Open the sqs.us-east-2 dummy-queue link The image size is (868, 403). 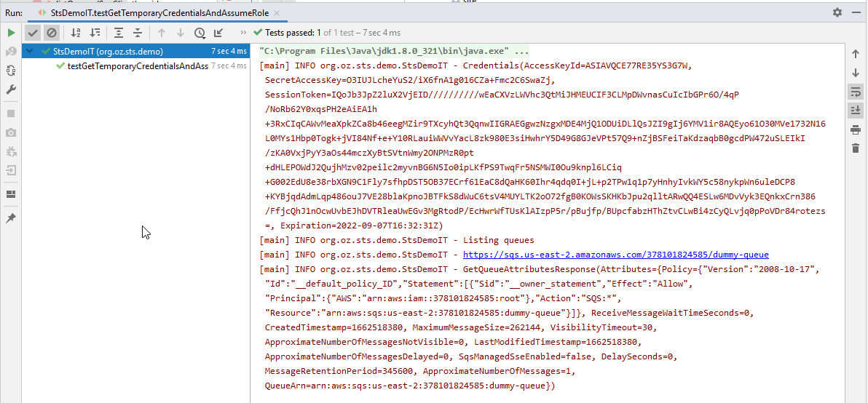coord(615,255)
